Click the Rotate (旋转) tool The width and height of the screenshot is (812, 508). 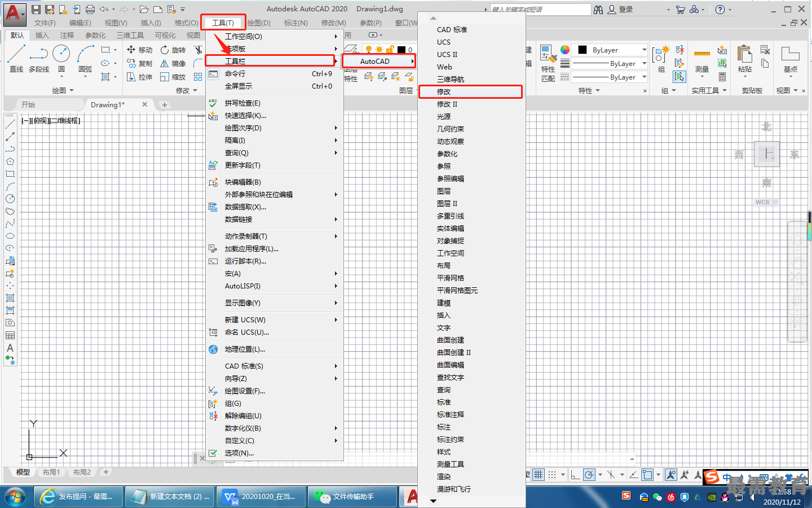point(173,50)
